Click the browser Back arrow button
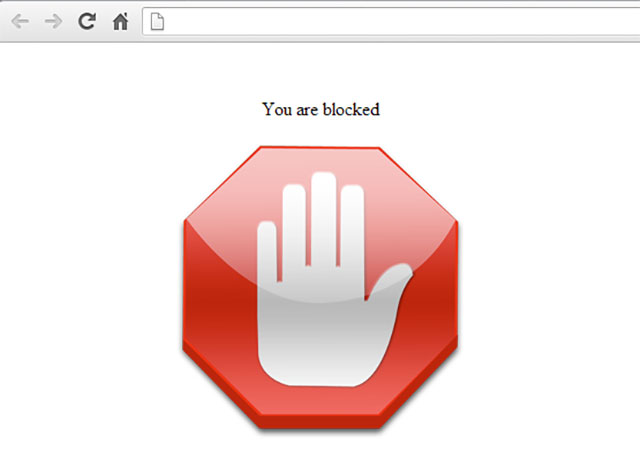This screenshot has height=459, width=640. coord(20,21)
